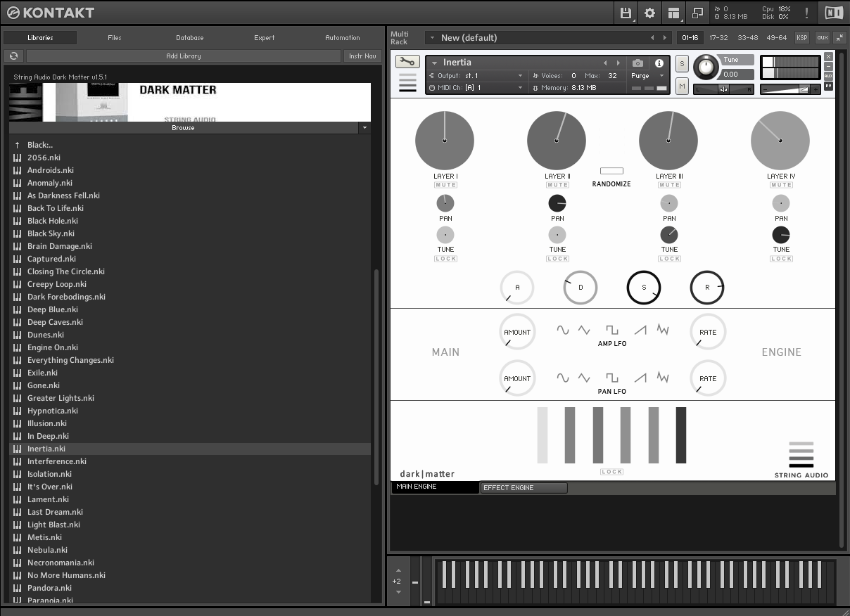Mute Layer III
This screenshot has height=616, width=850.
pos(669,185)
